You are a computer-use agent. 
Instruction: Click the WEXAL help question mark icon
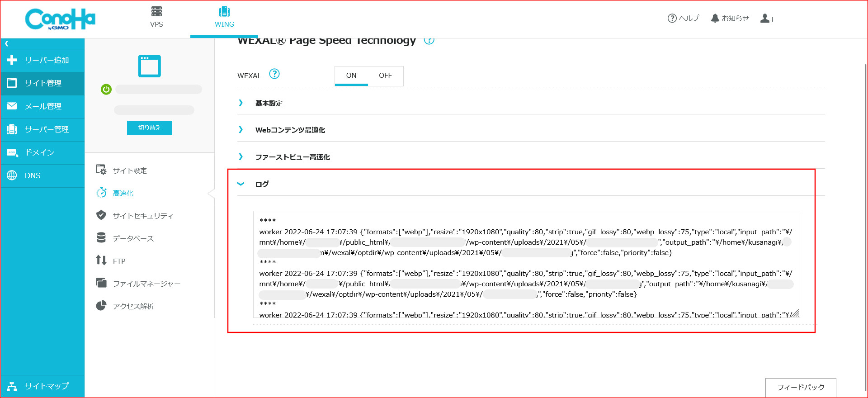[274, 74]
